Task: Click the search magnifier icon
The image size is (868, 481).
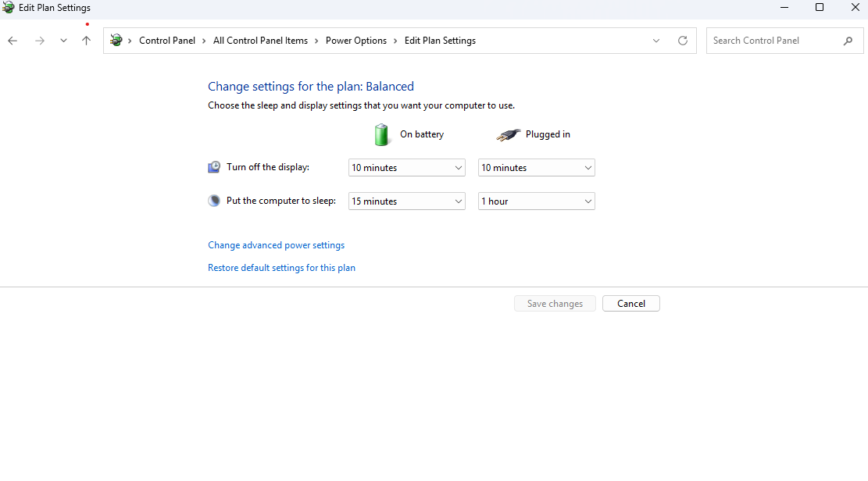Action: 848,41
